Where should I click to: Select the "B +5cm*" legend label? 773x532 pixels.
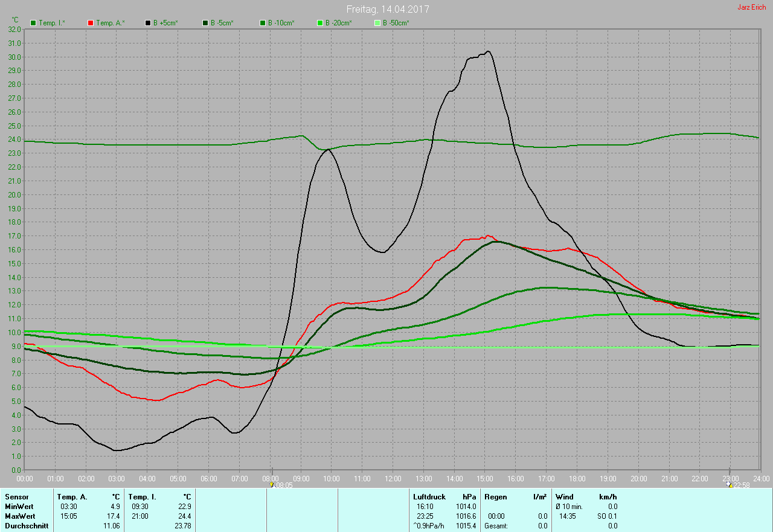[165, 23]
